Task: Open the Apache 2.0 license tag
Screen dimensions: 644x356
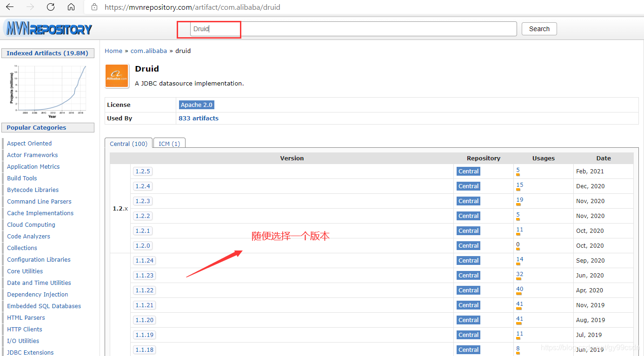Action: tap(196, 105)
